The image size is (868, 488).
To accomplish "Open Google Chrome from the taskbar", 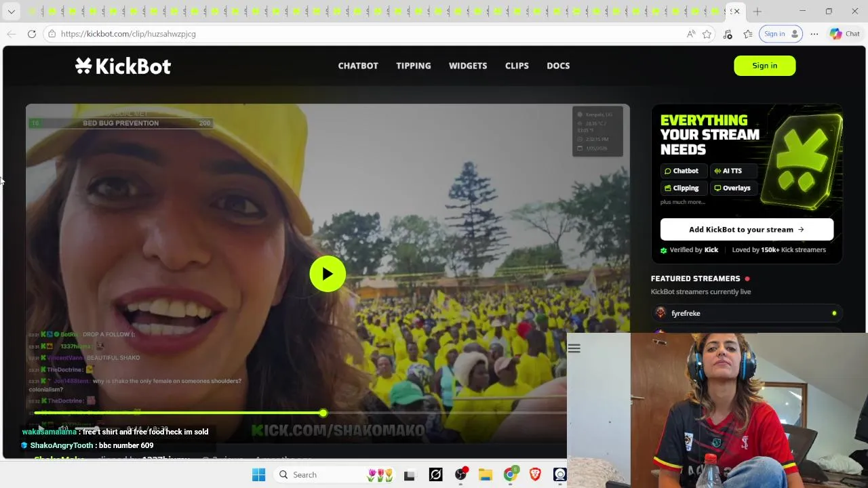I will (x=510, y=474).
